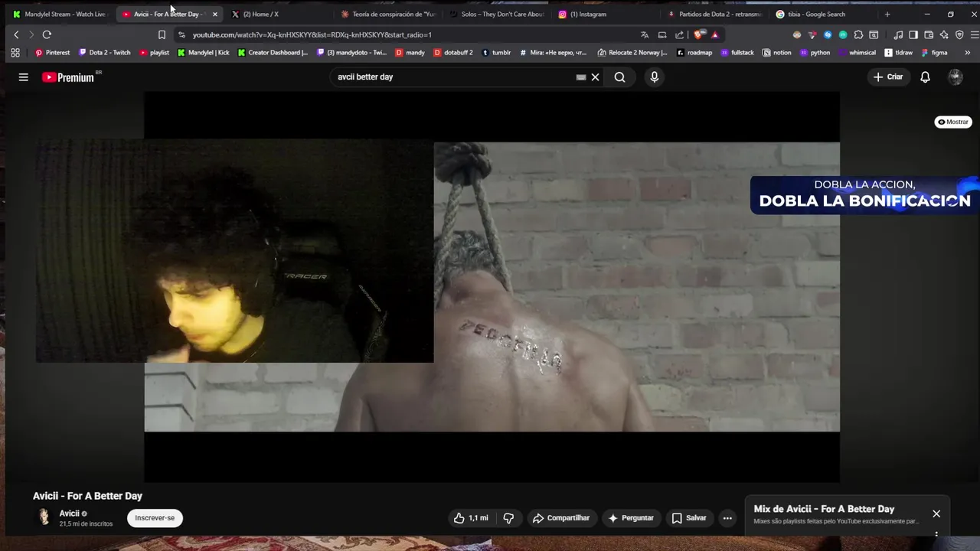Show hidden bookmarks overflow chevron
980x551 pixels.
tap(967, 53)
